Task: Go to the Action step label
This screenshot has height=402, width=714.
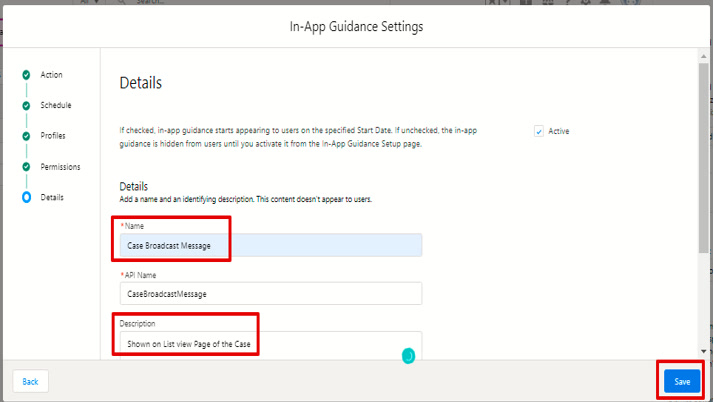Action: pos(51,75)
